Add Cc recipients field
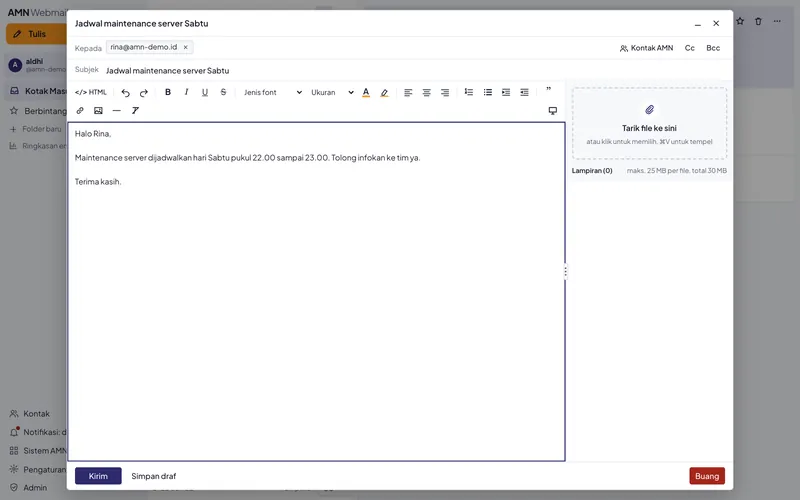The image size is (800, 500). (x=690, y=48)
